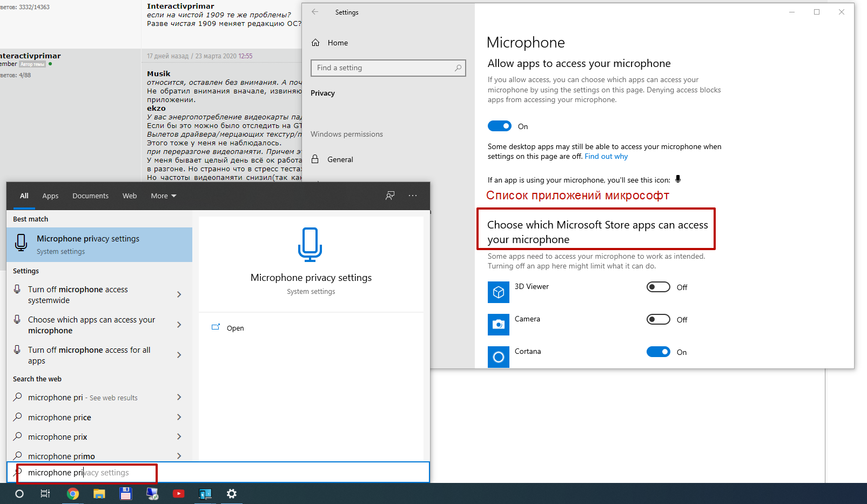Expand arrow for microphone prix suggestion
The width and height of the screenshot is (867, 504).
pyautogui.click(x=179, y=436)
